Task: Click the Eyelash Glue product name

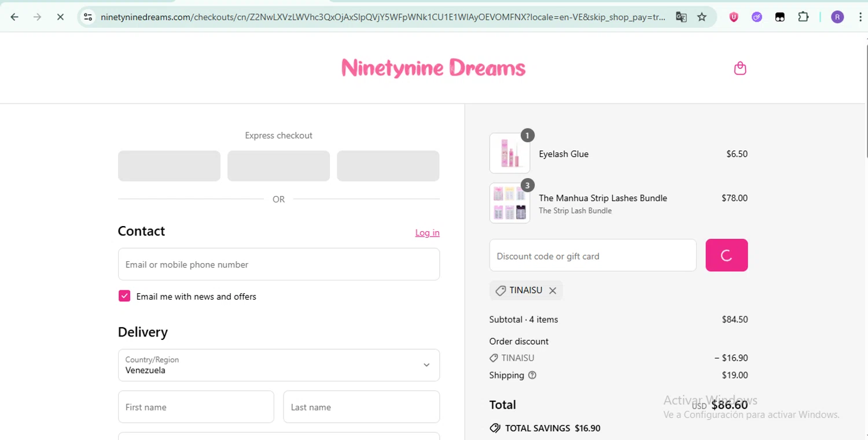Action: pos(564,154)
